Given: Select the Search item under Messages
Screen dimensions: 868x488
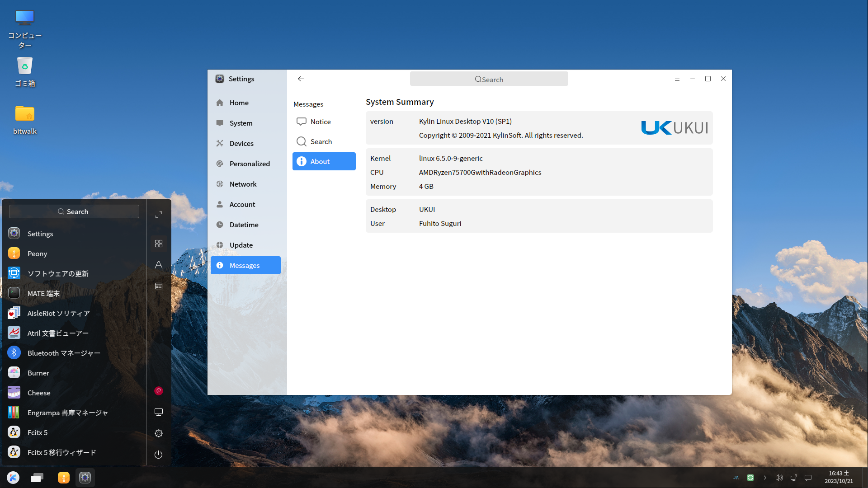Looking at the screenshot, I should coord(321,141).
